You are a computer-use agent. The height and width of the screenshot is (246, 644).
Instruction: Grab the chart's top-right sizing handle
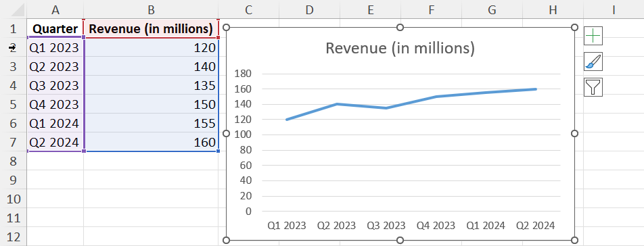tap(574, 27)
